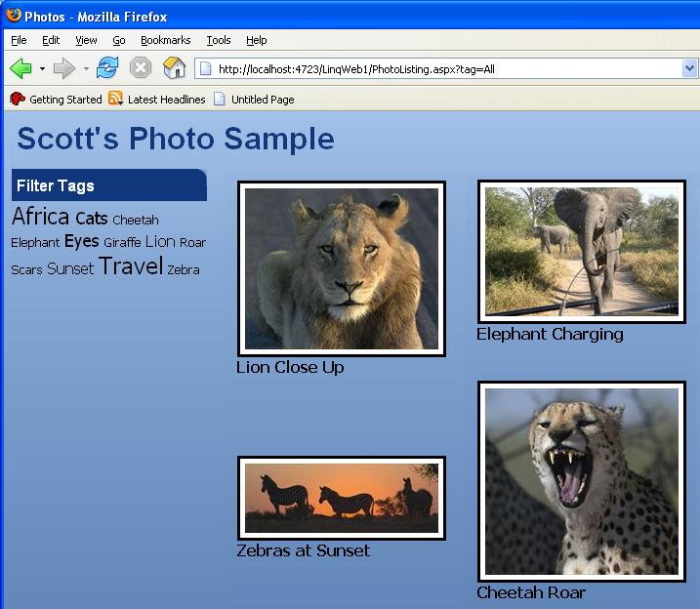
Task: Open the Latest Headlines feed bookmark
Action: [157, 99]
